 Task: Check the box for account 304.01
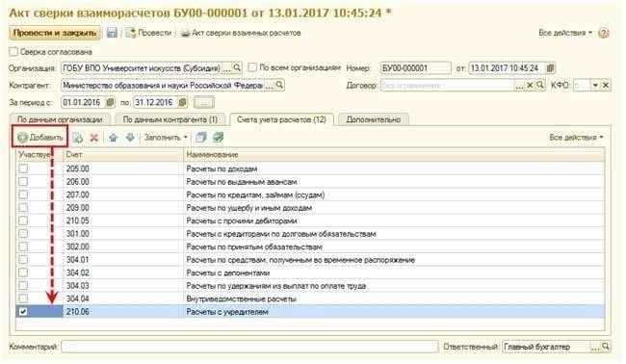(23, 259)
